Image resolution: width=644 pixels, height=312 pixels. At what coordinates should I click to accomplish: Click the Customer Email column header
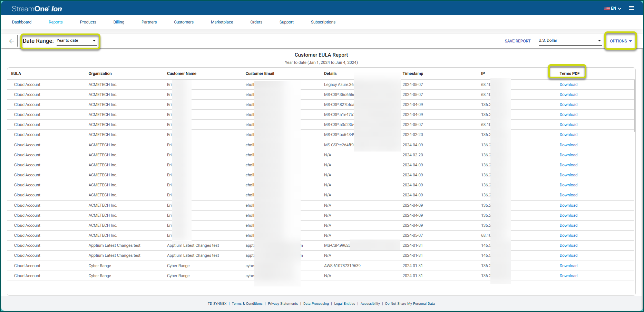(x=260, y=74)
